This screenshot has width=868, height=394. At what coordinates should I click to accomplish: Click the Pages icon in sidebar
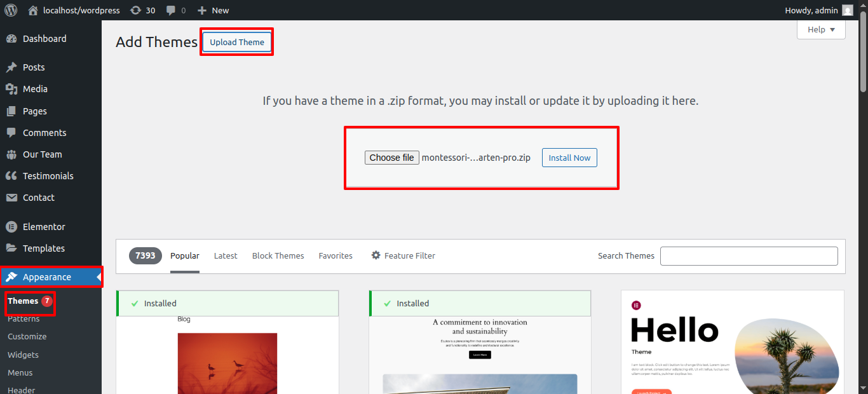click(x=11, y=111)
